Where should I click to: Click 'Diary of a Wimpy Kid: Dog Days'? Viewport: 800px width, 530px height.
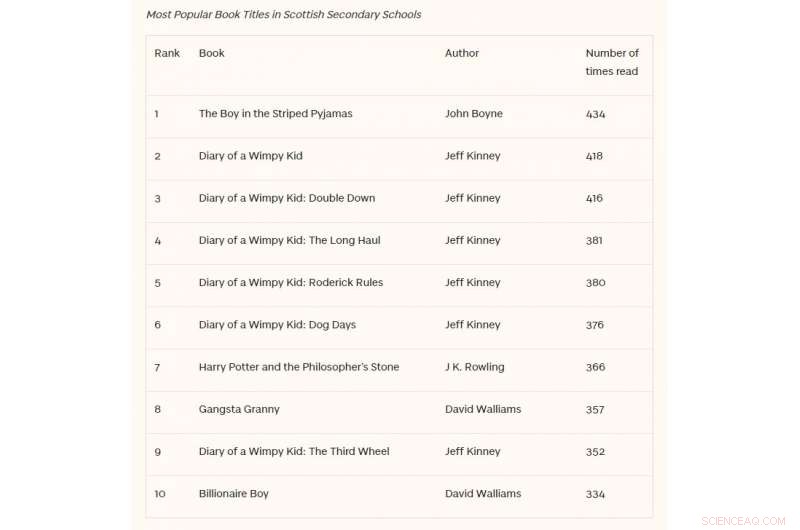(x=277, y=325)
